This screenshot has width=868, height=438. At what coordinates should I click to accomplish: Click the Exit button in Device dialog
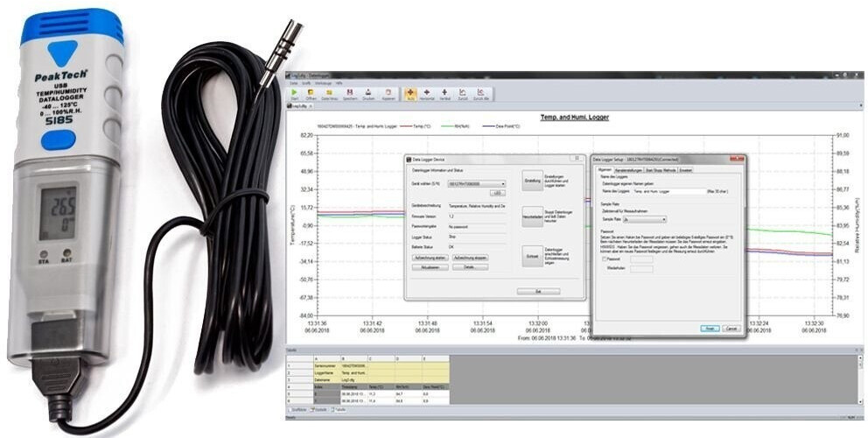(x=537, y=291)
